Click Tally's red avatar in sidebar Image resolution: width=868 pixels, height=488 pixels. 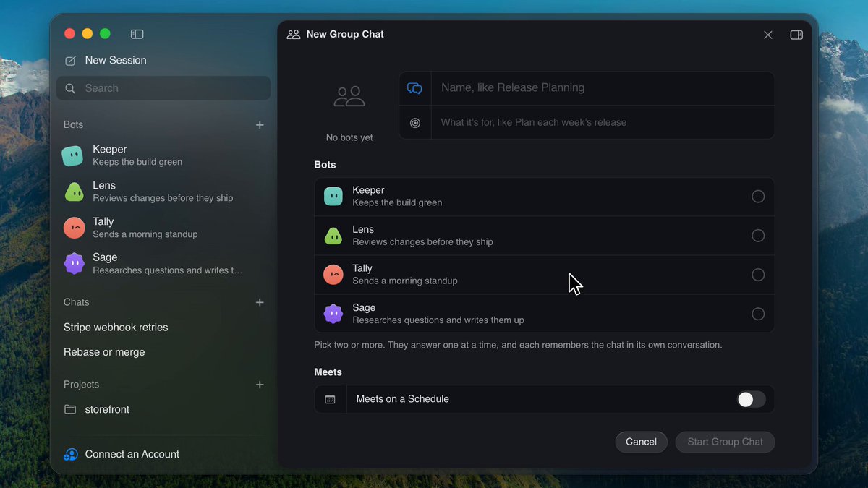tap(74, 228)
